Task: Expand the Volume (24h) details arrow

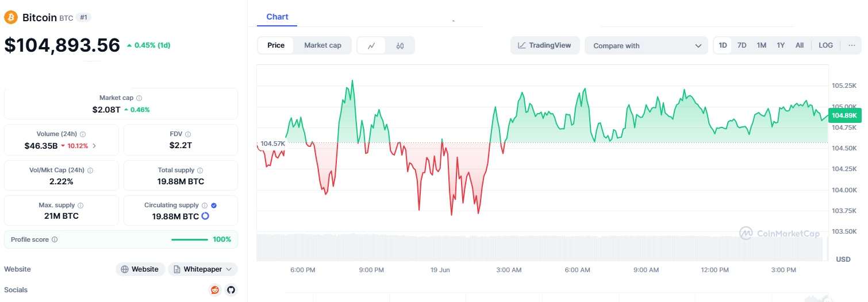Action: (94, 146)
